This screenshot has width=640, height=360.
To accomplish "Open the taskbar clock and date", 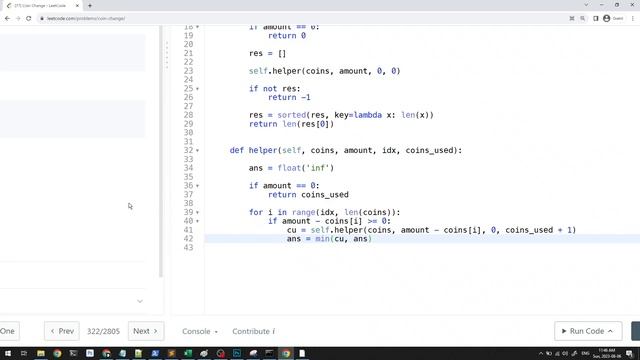I will click(607, 353).
